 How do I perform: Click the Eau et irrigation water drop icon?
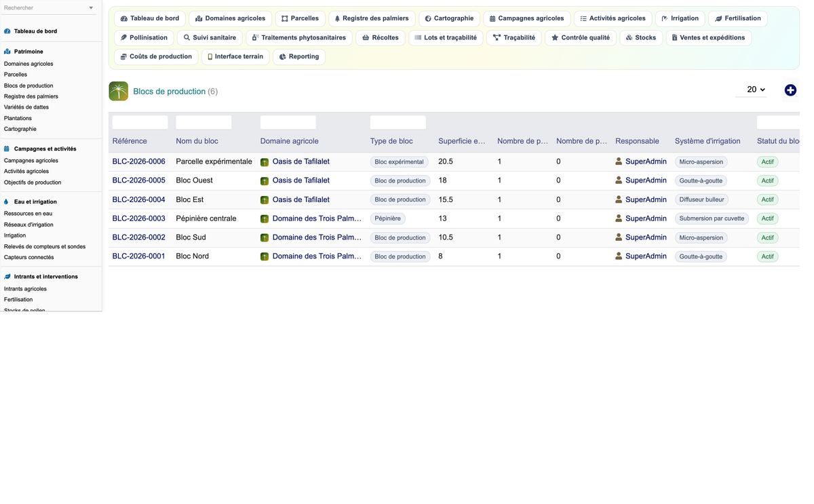click(x=7, y=201)
